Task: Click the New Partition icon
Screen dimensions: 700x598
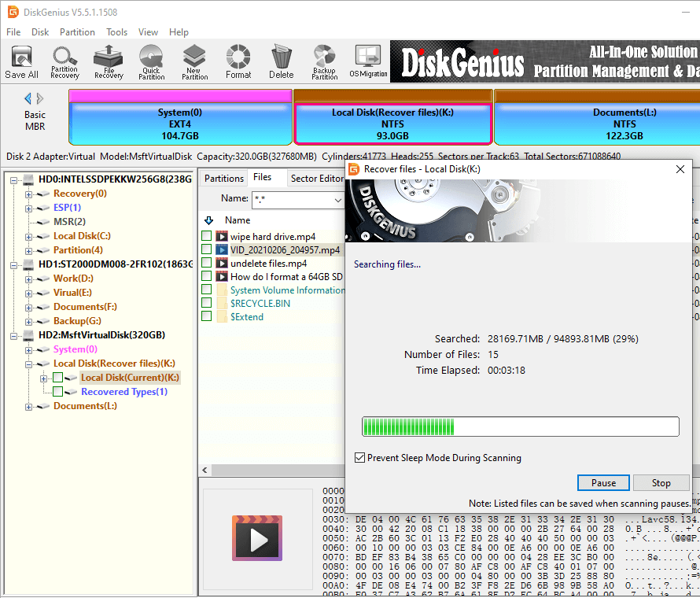Action: click(194, 62)
